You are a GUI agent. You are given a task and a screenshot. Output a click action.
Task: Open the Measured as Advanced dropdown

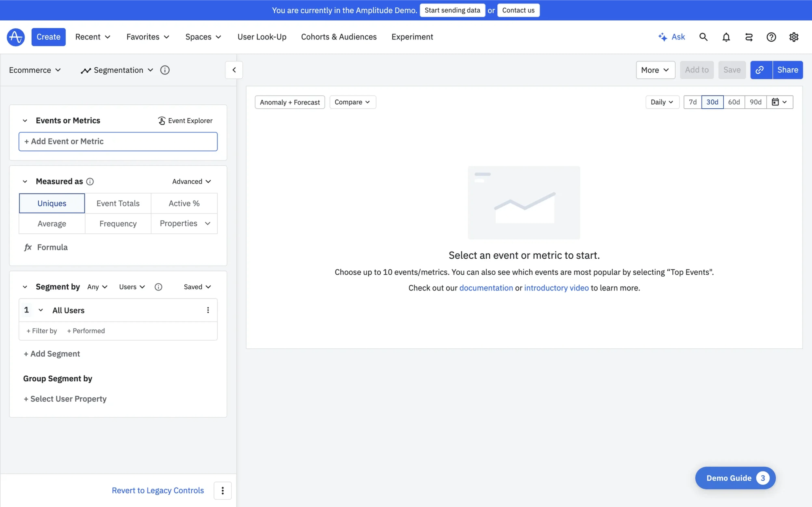pos(191,181)
